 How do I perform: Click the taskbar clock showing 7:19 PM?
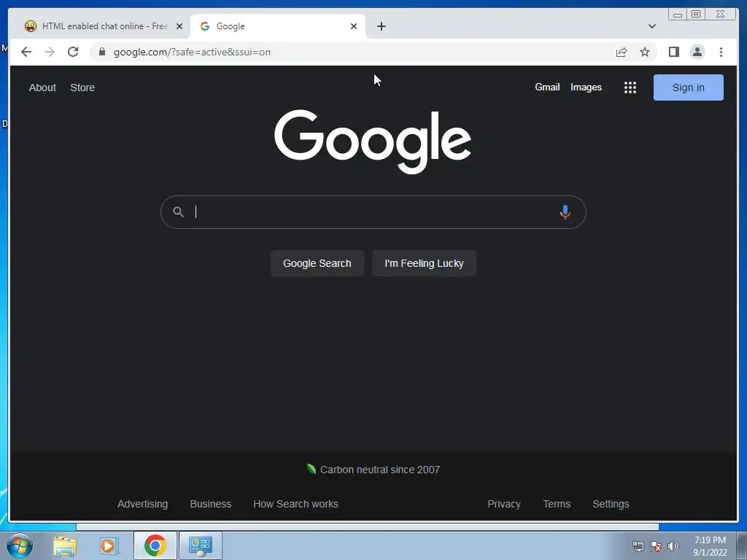710,546
